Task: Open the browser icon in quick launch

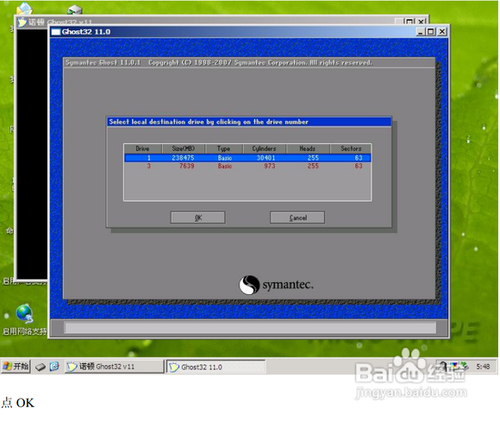Action: coord(54,367)
